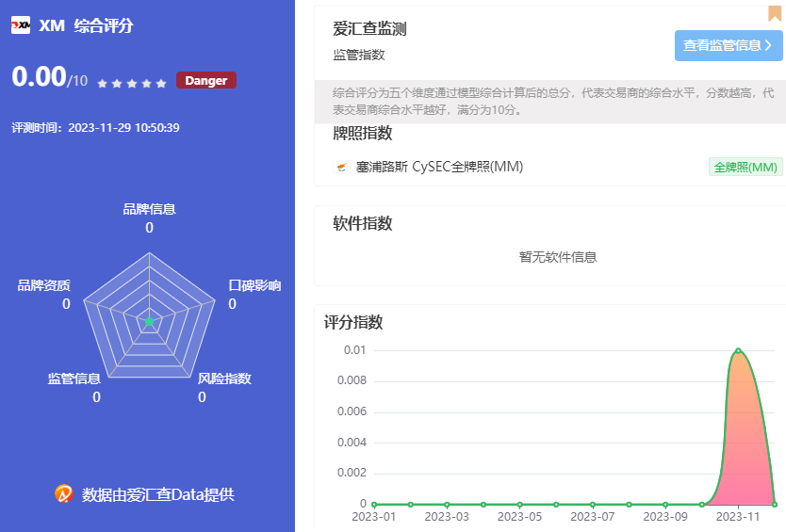Image resolution: width=786 pixels, height=532 pixels.
Task: Click the XM broker logo icon
Action: pyautogui.click(x=21, y=25)
